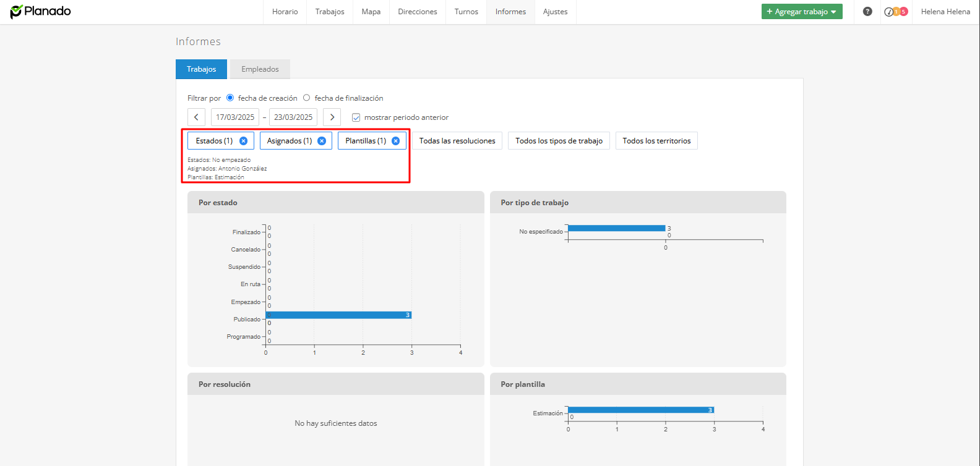This screenshot has height=466, width=980.
Task: Clear the Estados filter with its X
Action: [x=243, y=141]
